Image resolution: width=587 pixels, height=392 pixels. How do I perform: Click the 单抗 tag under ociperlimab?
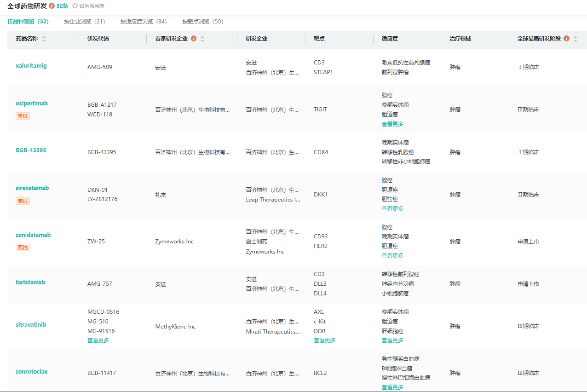(23, 116)
